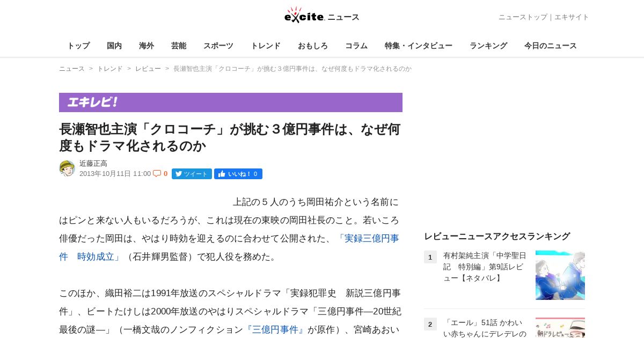Open the 特集・インタビュー nav item
Viewport: 644px width, 338px height.
(419, 46)
